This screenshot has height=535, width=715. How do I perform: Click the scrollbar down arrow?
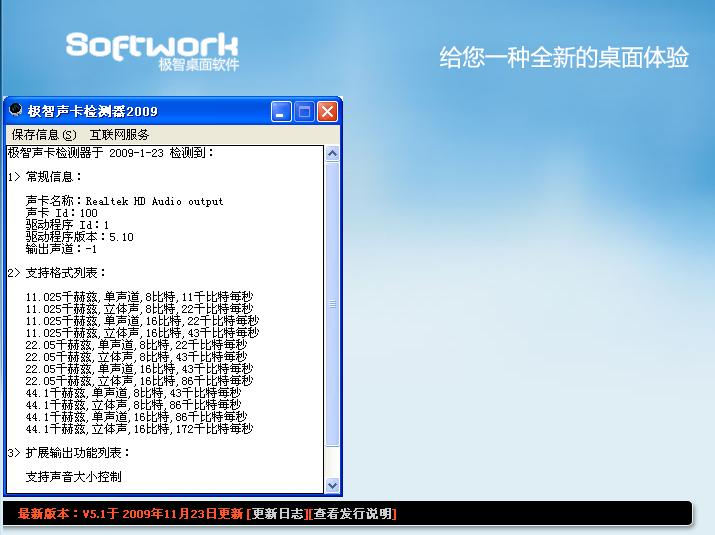(x=332, y=485)
